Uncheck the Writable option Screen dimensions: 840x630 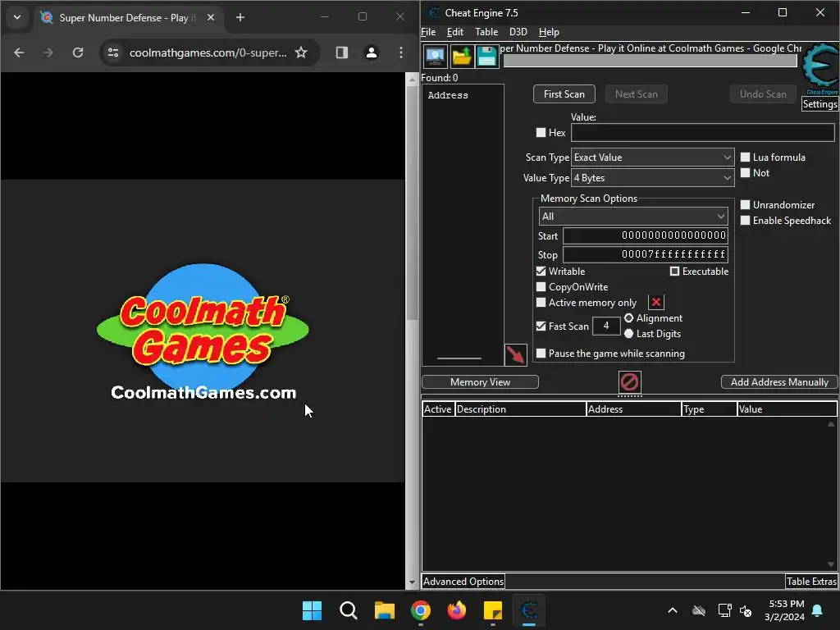click(541, 271)
